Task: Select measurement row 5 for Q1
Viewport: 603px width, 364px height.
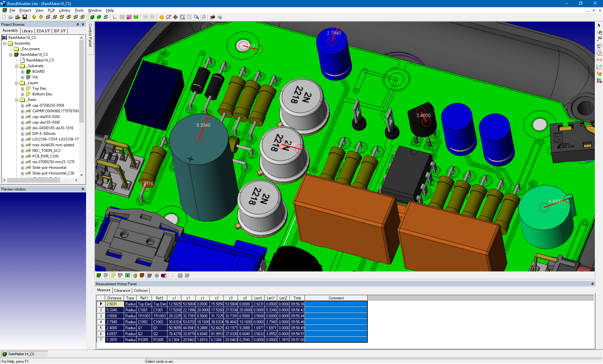Action: pyautogui.click(x=231, y=328)
